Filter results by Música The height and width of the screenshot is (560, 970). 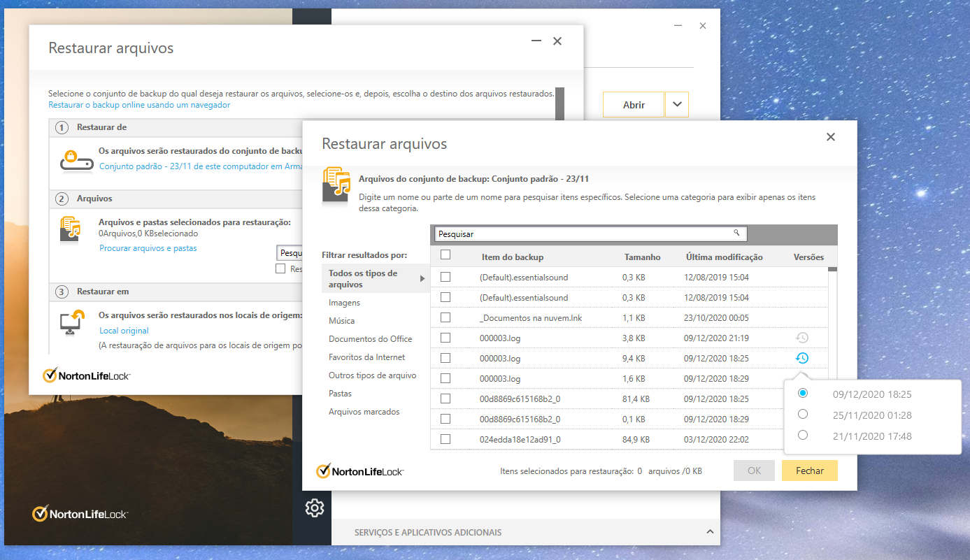click(x=342, y=321)
